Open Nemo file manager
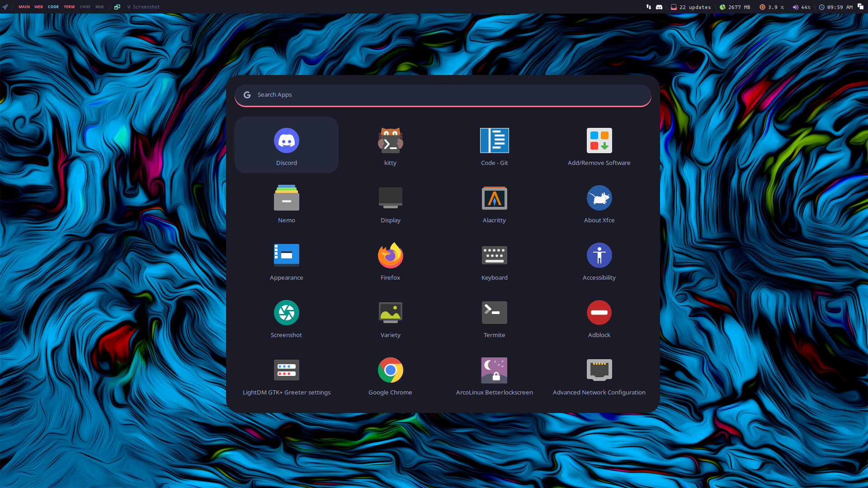This screenshot has height=488, width=868. pyautogui.click(x=286, y=202)
